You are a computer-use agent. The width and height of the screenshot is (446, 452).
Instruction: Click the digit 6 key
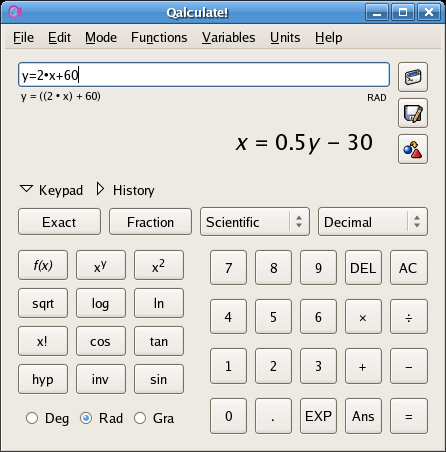click(x=318, y=317)
